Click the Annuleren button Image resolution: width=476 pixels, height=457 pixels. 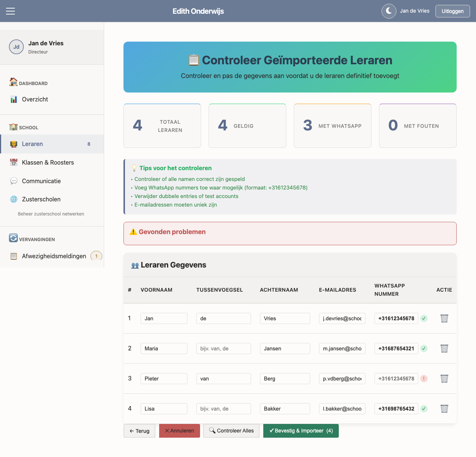click(x=180, y=431)
